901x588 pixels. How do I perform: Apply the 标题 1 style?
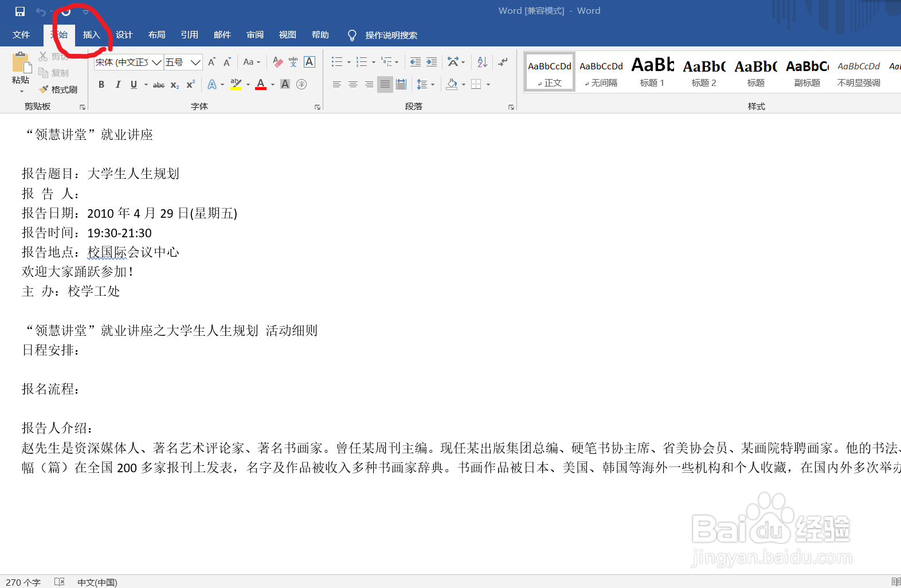click(652, 72)
